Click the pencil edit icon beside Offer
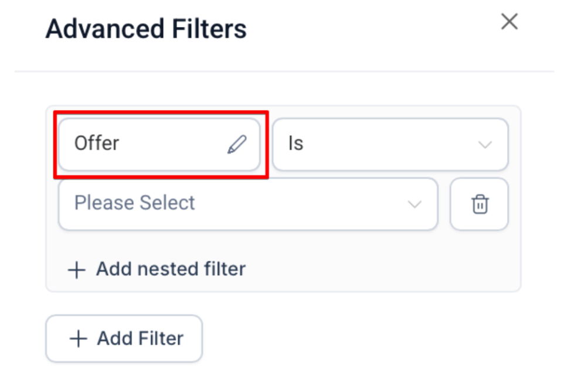 pos(237,144)
